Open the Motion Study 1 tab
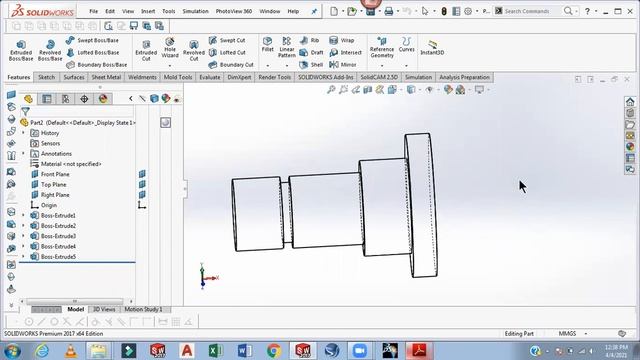Viewport: 640px width, 360px height. [143, 309]
